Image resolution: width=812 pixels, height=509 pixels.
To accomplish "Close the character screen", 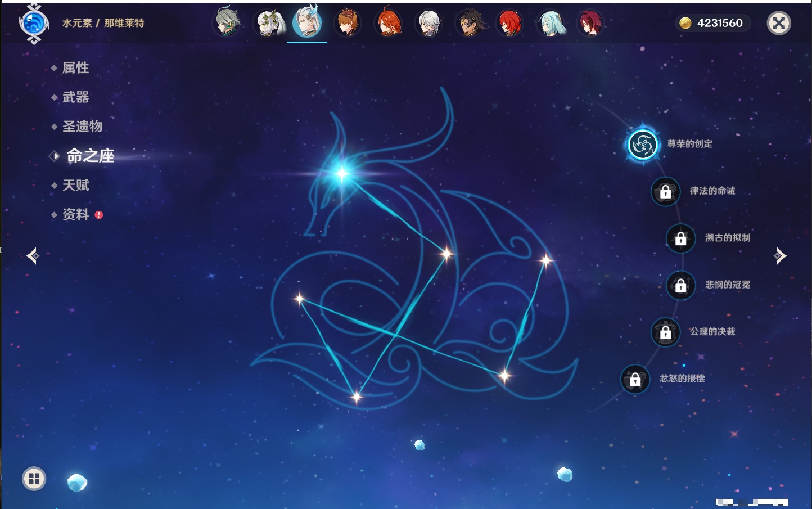I will pos(779,23).
